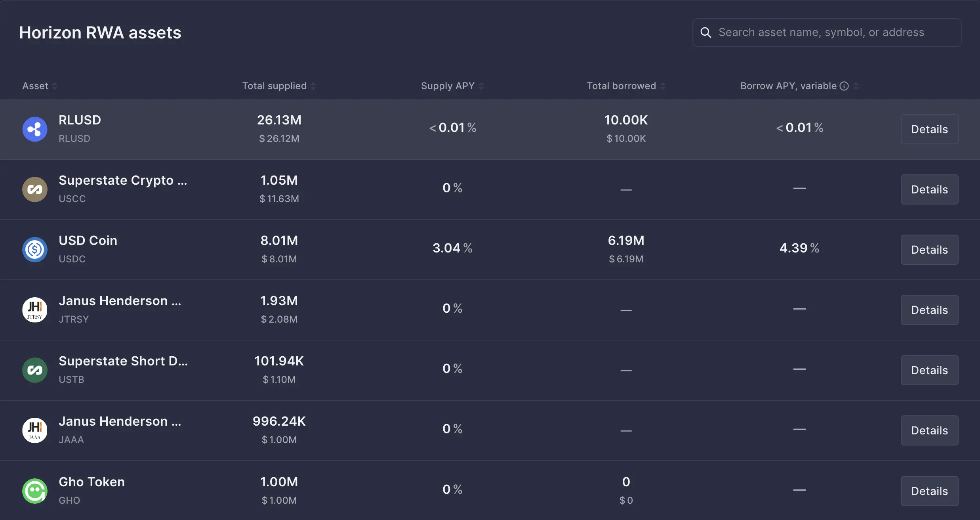The height and width of the screenshot is (520, 980).
Task: Select the Gho Token asset name
Action: tap(92, 482)
